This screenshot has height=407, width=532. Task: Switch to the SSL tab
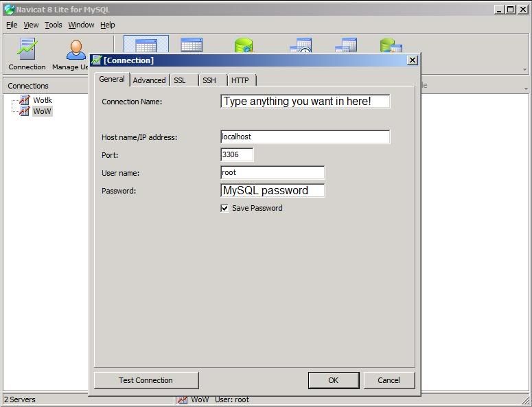[183, 80]
